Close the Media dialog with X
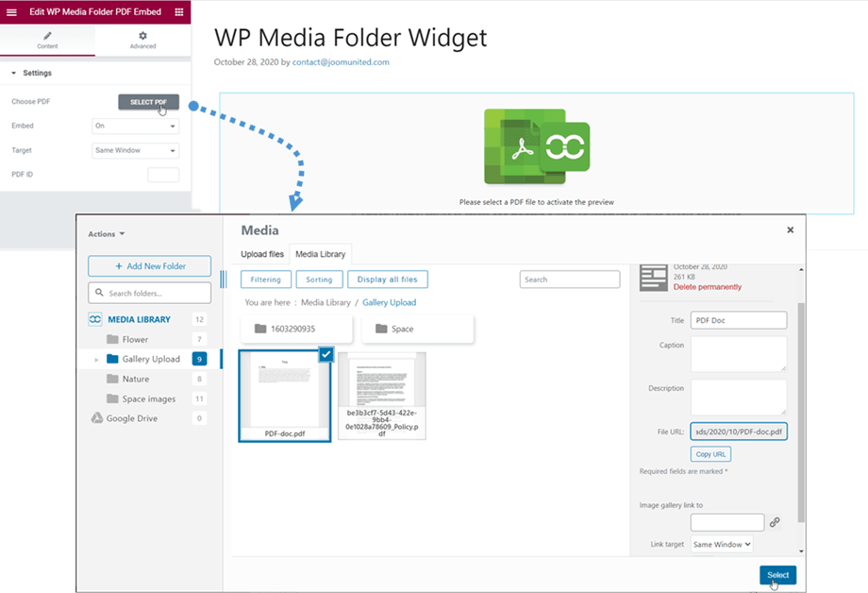 pyautogui.click(x=790, y=229)
